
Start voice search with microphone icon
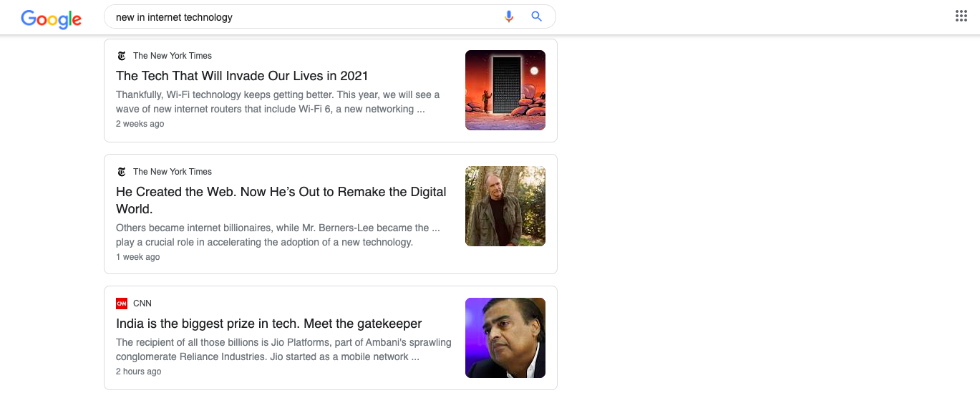click(x=509, y=16)
